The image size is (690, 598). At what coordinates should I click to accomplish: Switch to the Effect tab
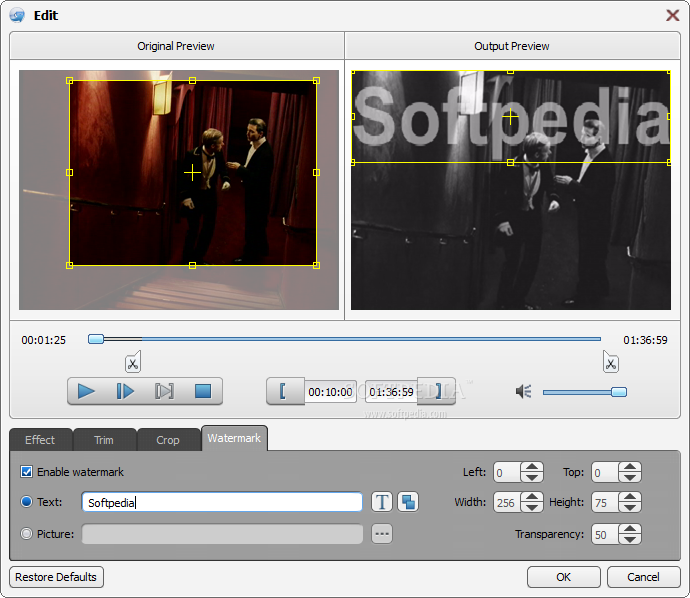click(40, 440)
